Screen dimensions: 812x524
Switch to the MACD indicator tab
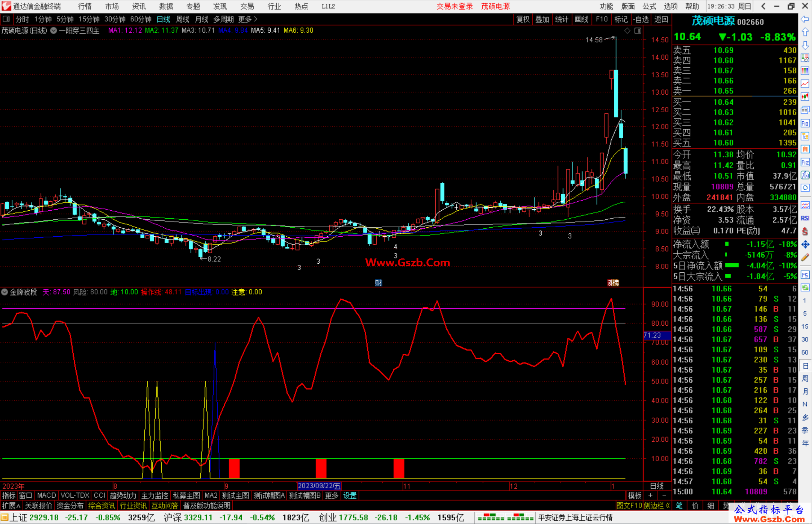47,495
